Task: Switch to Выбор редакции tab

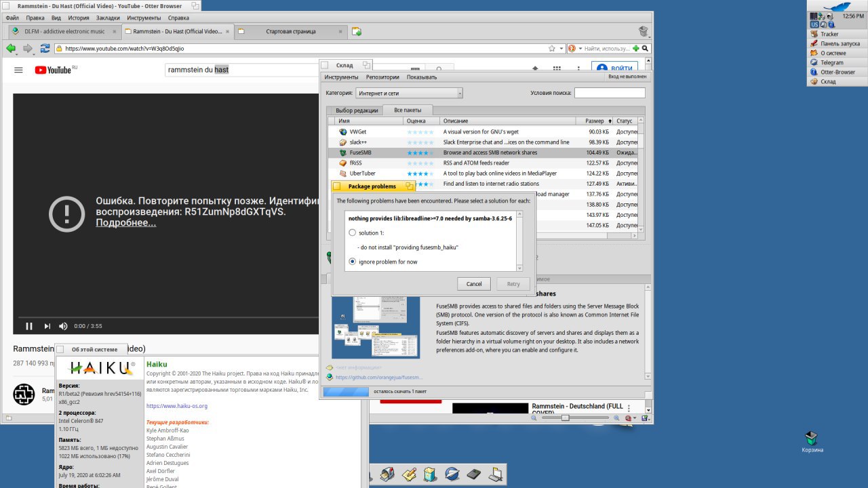Action: [356, 110]
